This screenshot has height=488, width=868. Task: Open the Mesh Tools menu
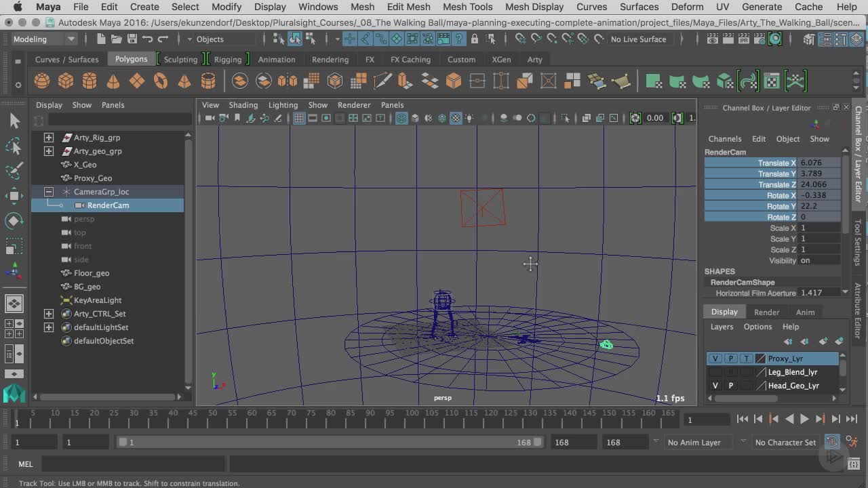coord(467,7)
